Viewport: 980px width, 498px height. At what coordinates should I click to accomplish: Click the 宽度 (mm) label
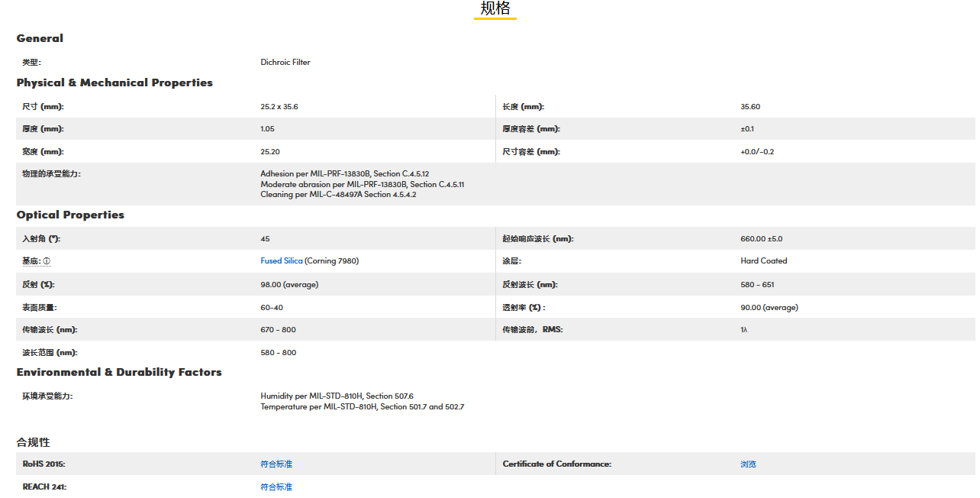coord(43,152)
